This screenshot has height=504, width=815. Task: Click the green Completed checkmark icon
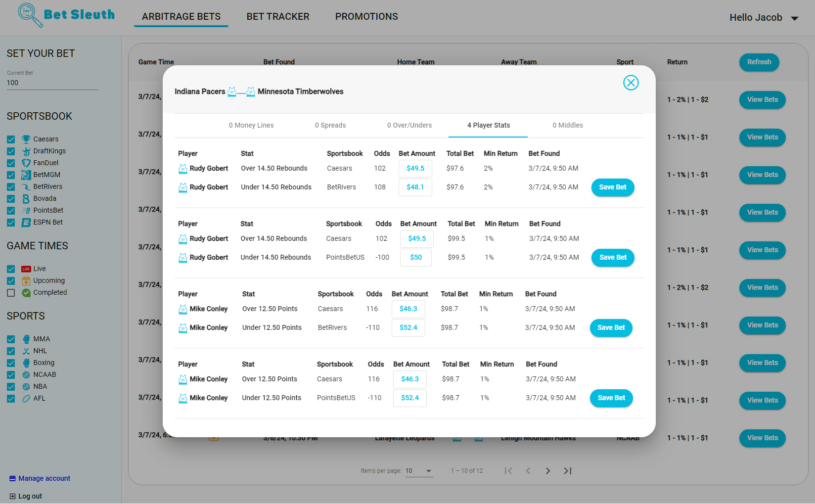click(26, 293)
